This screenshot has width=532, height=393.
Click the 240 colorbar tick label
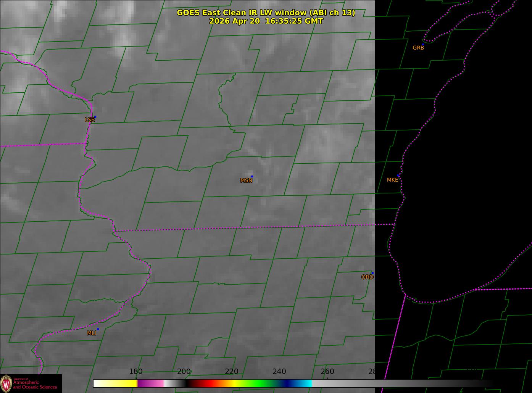(x=279, y=371)
